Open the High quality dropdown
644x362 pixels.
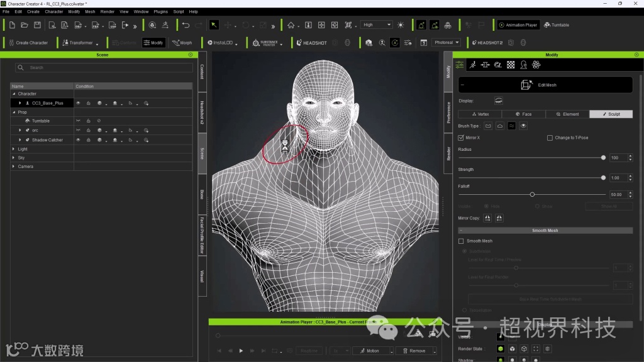pos(377,25)
